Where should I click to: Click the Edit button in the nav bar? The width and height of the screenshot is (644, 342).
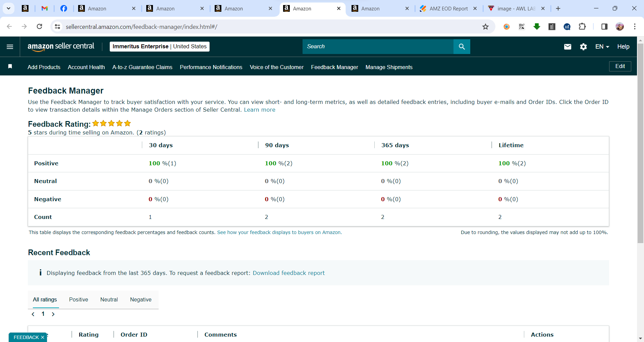pyautogui.click(x=620, y=66)
